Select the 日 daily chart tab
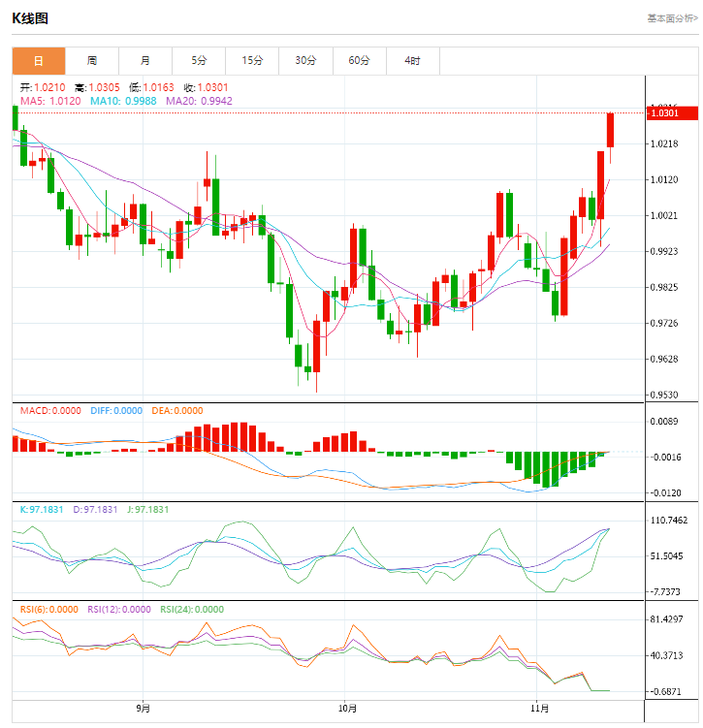Viewport: 703px width, 728px height. tap(39, 61)
